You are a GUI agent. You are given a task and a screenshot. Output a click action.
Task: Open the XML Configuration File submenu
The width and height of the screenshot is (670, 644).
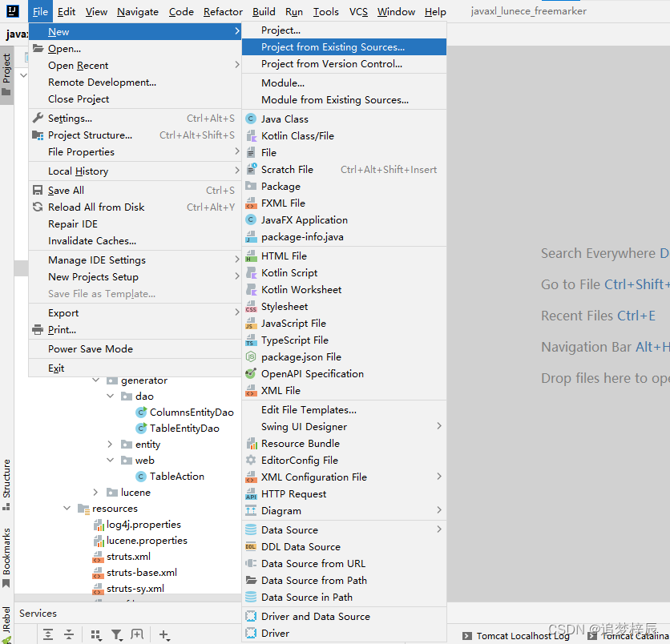[x=344, y=477]
